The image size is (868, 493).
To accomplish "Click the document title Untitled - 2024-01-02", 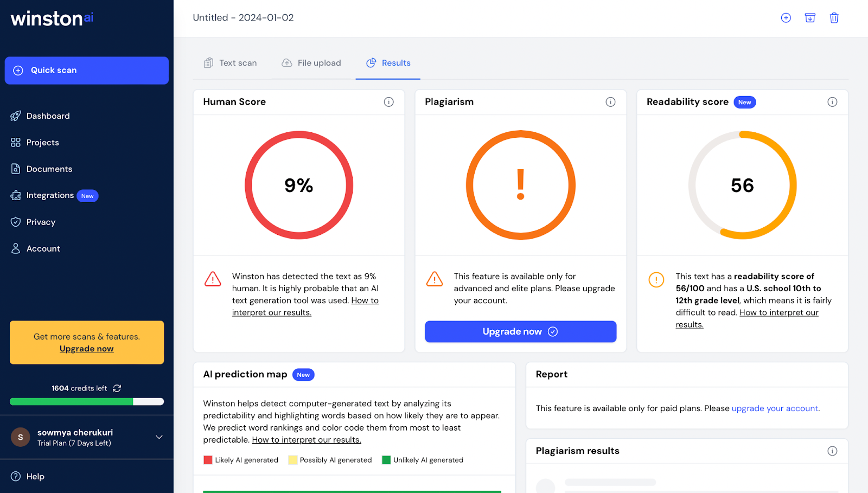I will [x=243, y=17].
